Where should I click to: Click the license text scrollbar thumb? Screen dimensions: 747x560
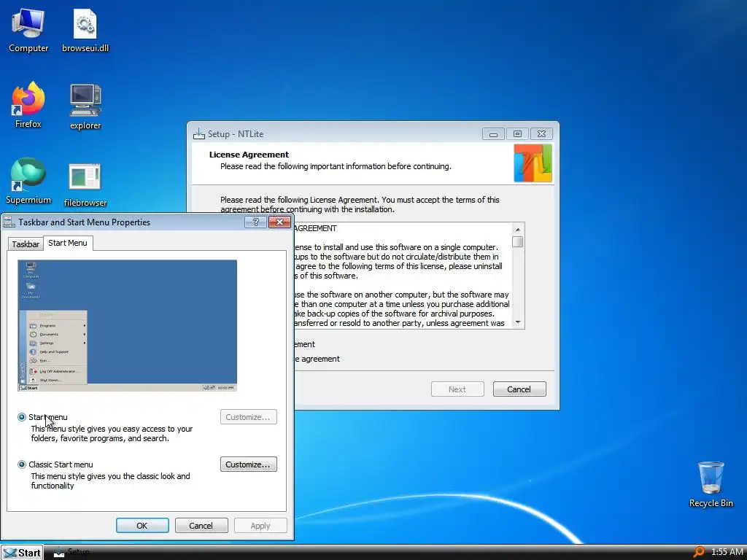click(518, 242)
